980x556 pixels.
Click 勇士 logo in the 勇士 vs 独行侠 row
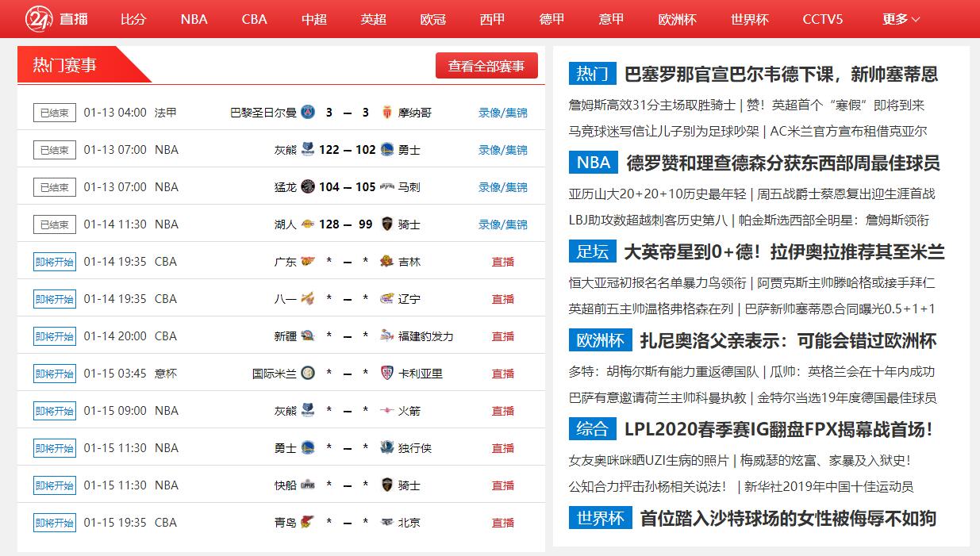coord(308,448)
